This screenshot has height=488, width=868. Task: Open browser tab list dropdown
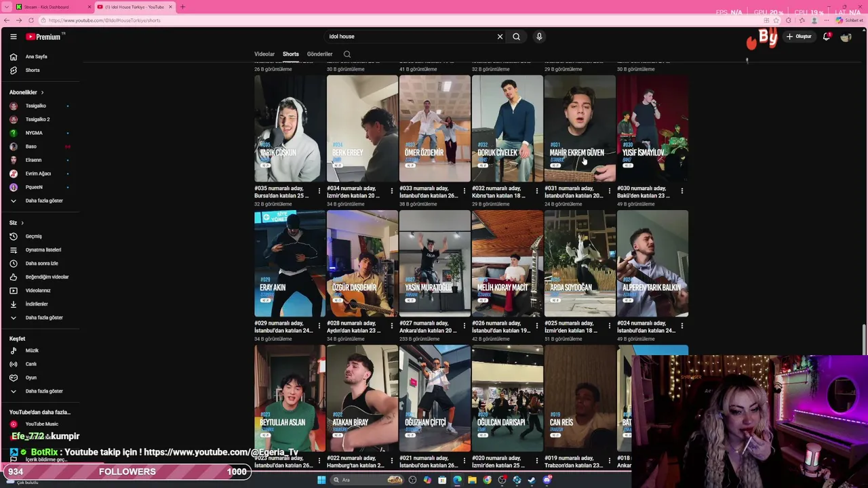coord(7,7)
